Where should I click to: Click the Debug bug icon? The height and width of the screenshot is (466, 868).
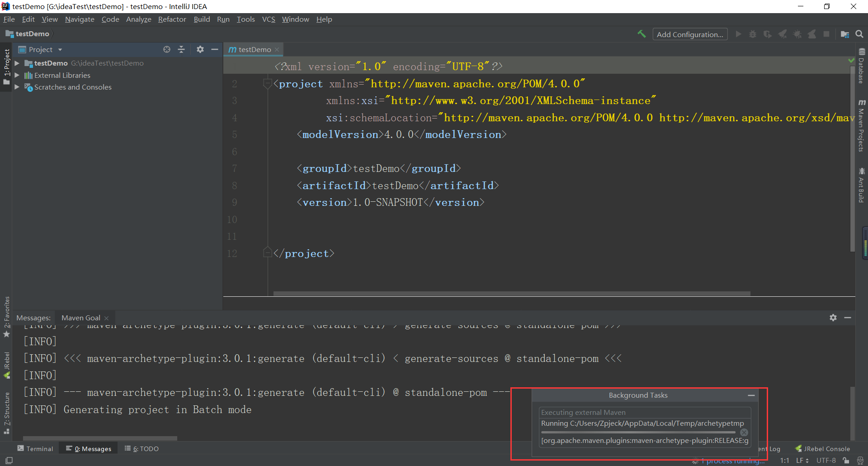point(753,34)
